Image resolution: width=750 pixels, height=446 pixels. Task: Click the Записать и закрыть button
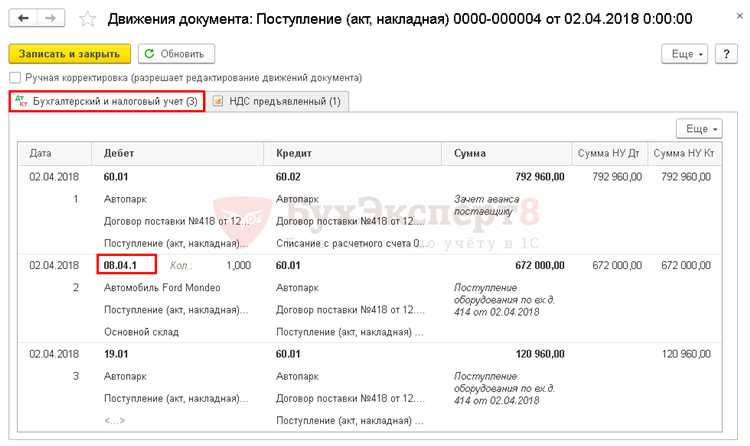tap(69, 54)
